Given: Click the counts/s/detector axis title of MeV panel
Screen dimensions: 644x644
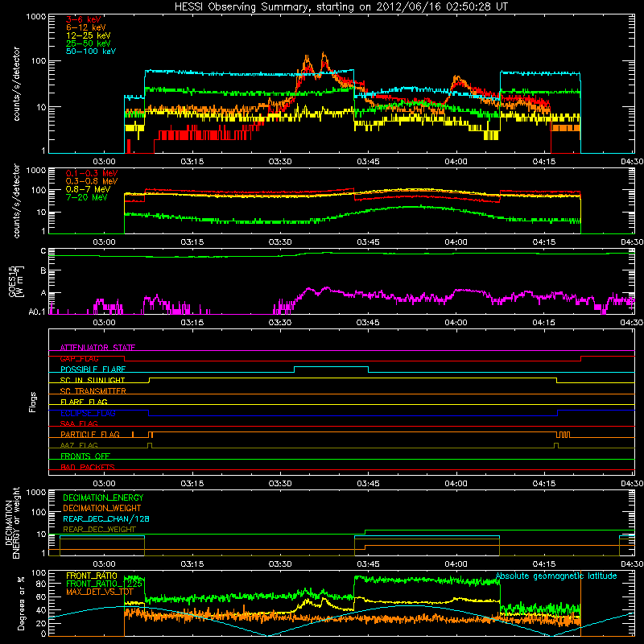Looking at the screenshot, I should tap(16, 200).
